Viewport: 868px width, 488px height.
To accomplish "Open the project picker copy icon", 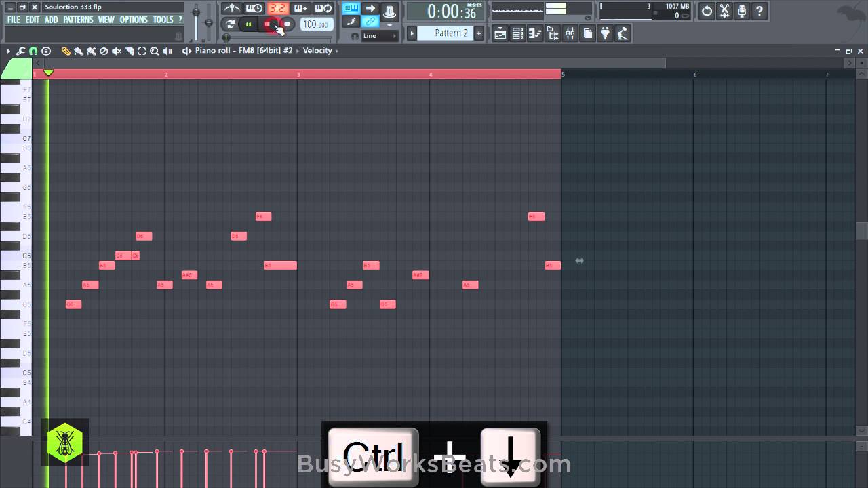I will (x=587, y=33).
